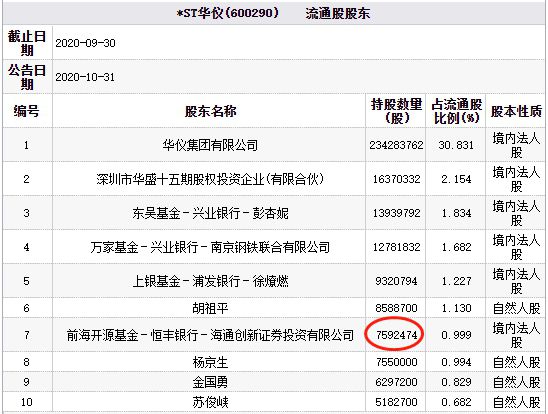This screenshot has width=548, height=414.
Task: Select shareholder 苏俊峡
Action: 210,402
